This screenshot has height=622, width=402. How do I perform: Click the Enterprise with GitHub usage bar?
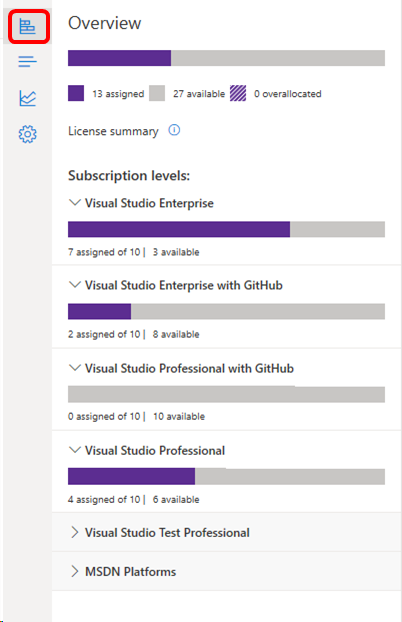226,311
